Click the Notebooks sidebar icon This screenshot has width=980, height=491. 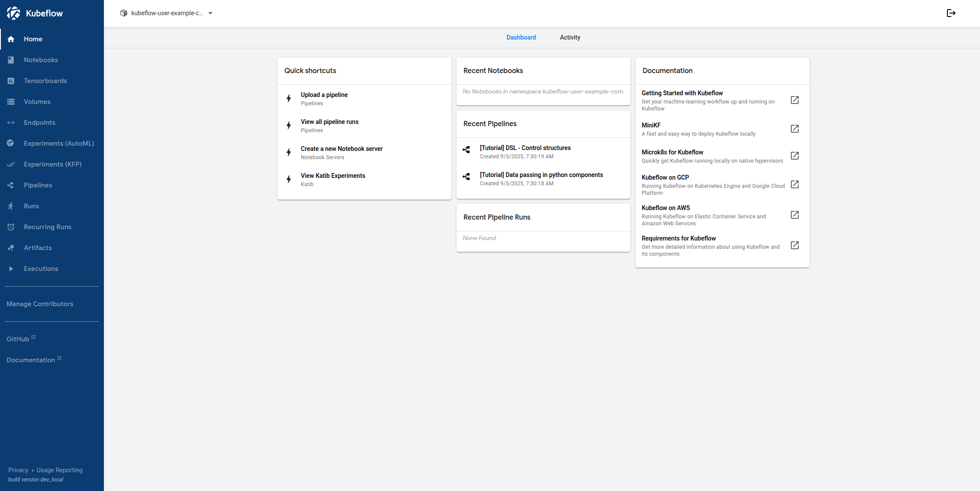coord(11,60)
